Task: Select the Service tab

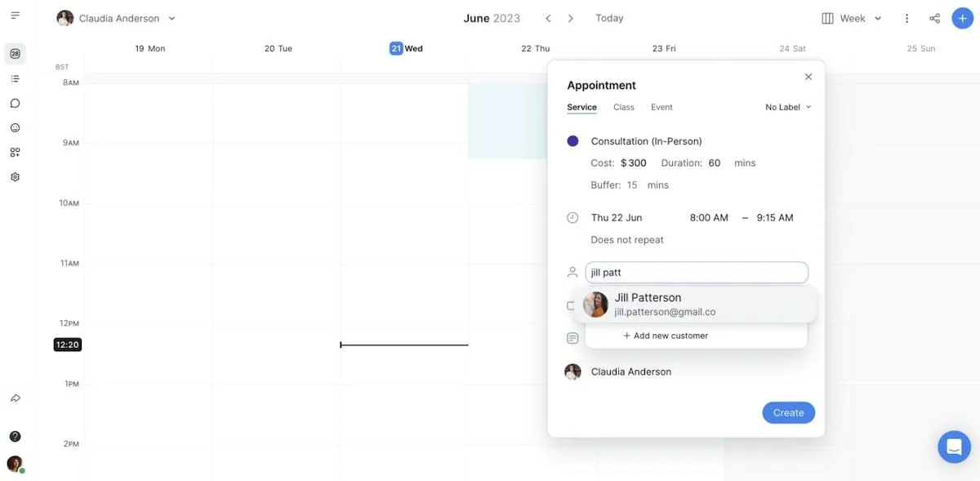Action: click(x=582, y=107)
